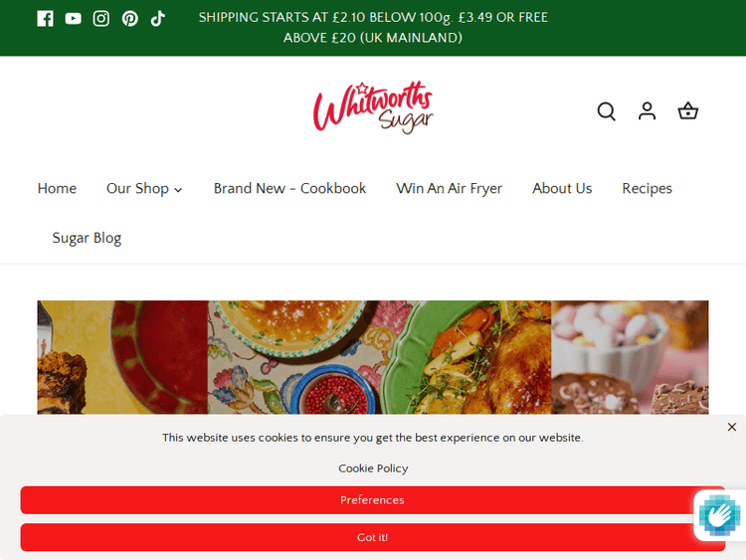Expand the Our Shop dropdown menu
This screenshot has height=560, width=746.
[x=144, y=188]
